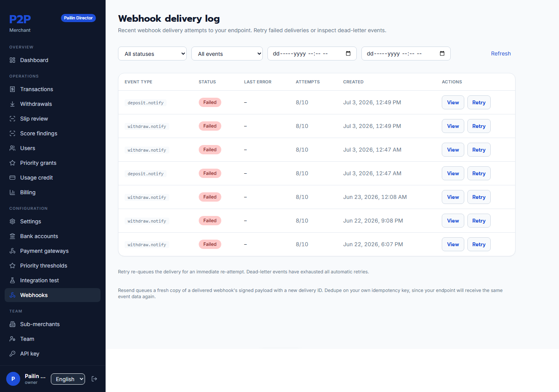559x392 pixels.
Task: View the withdraw.notify event from 12:49 PM
Action: 453,126
